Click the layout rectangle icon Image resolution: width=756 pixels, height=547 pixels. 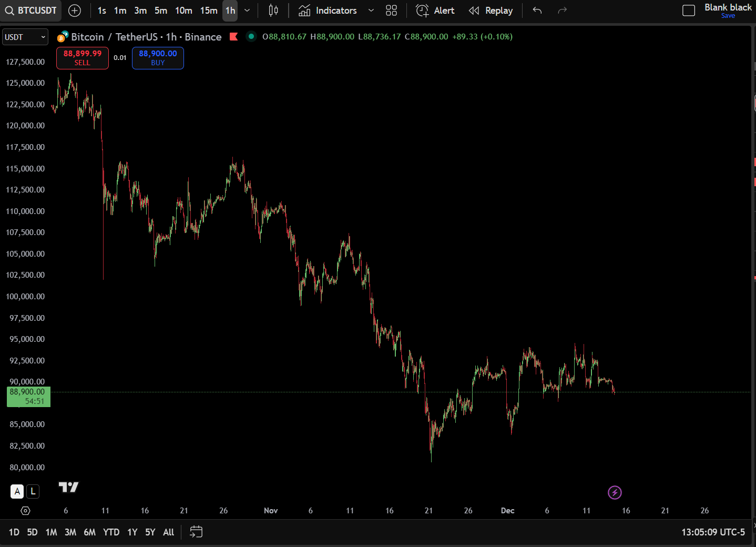689,11
